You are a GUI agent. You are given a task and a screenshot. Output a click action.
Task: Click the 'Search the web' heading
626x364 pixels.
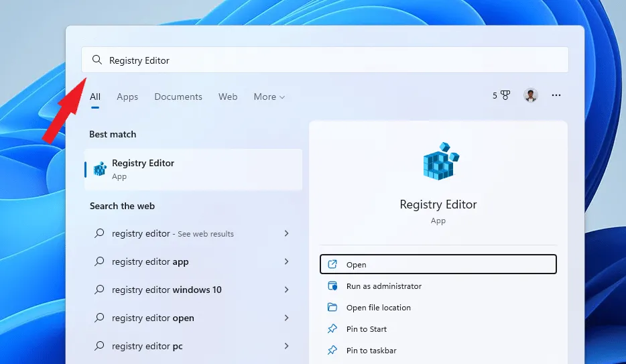pos(122,206)
